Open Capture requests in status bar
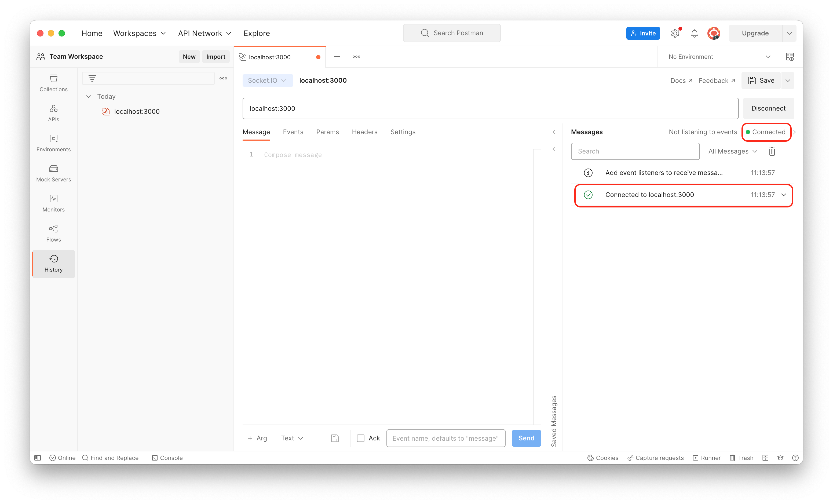 (x=655, y=458)
